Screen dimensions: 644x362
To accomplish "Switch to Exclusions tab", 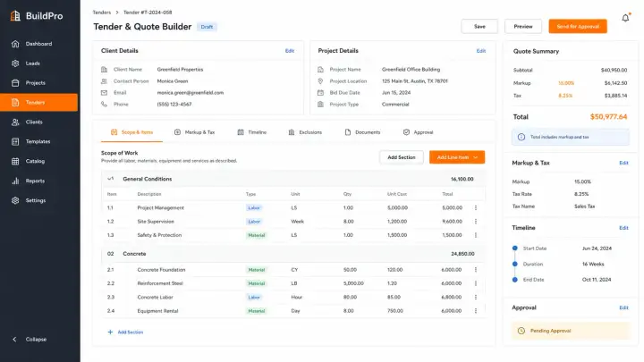I will 305,132.
